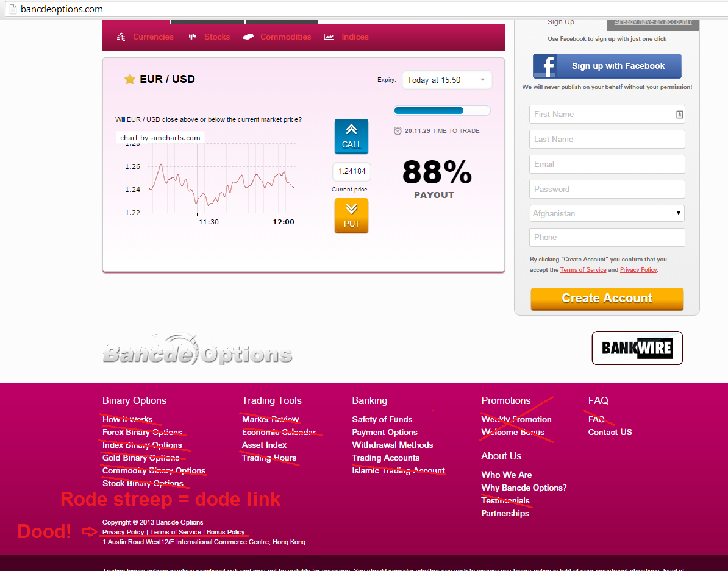Open the Economic Calendar link
The image size is (728, 571).
[x=279, y=432]
